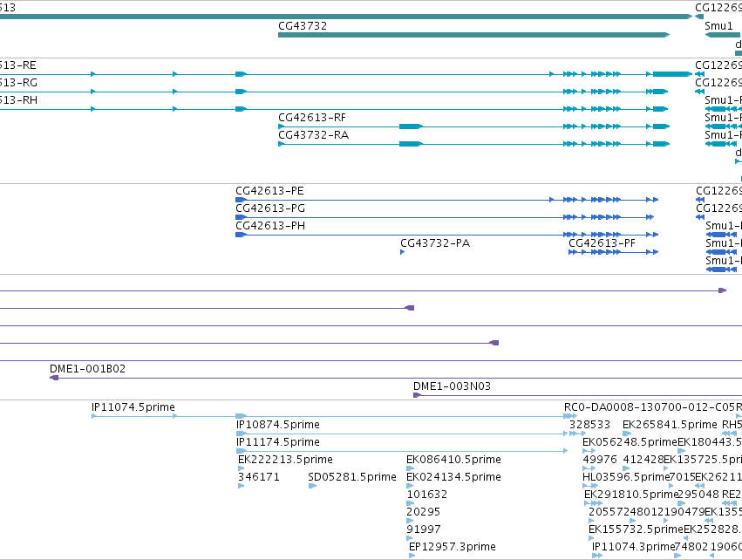Select the 91997 feature label
The width and height of the screenshot is (742, 560).
point(424,529)
